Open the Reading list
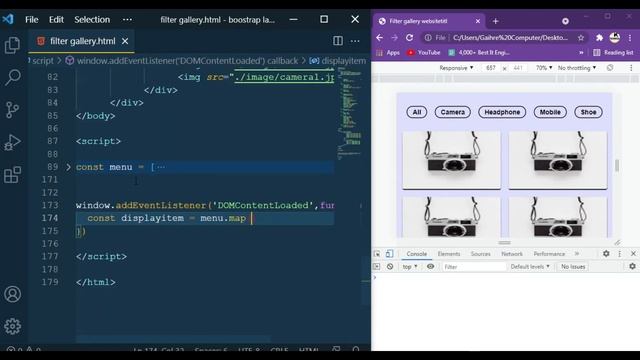 613,53
